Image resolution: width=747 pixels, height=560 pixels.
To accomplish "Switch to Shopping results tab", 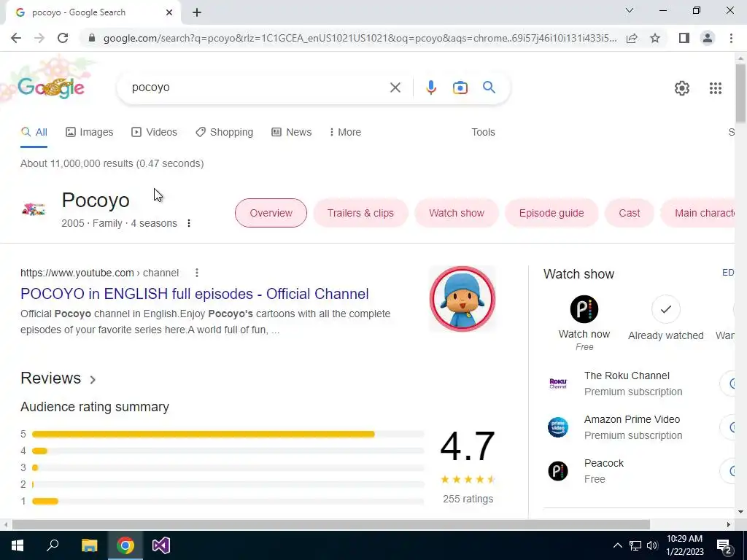I will pyautogui.click(x=225, y=133).
